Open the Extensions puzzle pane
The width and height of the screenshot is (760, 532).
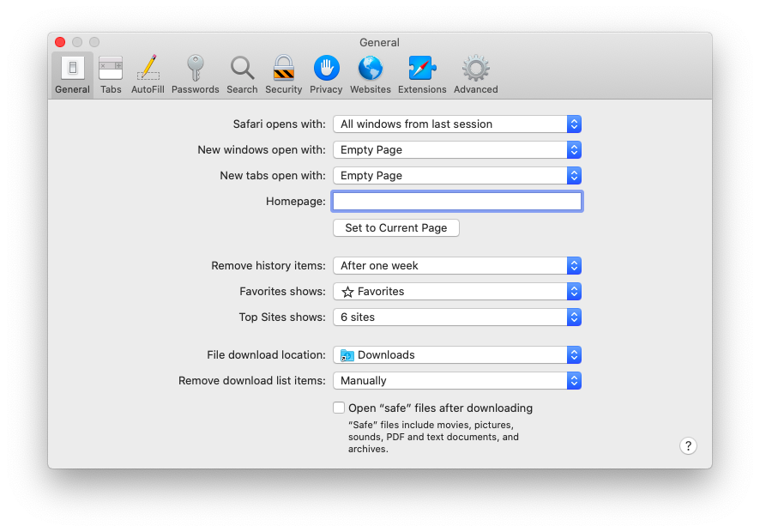pos(422,75)
